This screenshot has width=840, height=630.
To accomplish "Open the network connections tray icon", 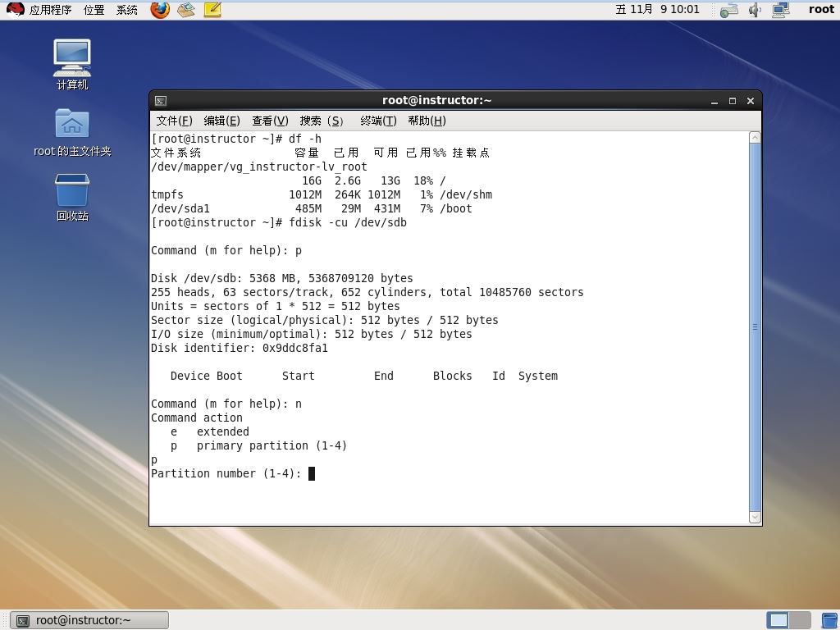I will coord(780,10).
